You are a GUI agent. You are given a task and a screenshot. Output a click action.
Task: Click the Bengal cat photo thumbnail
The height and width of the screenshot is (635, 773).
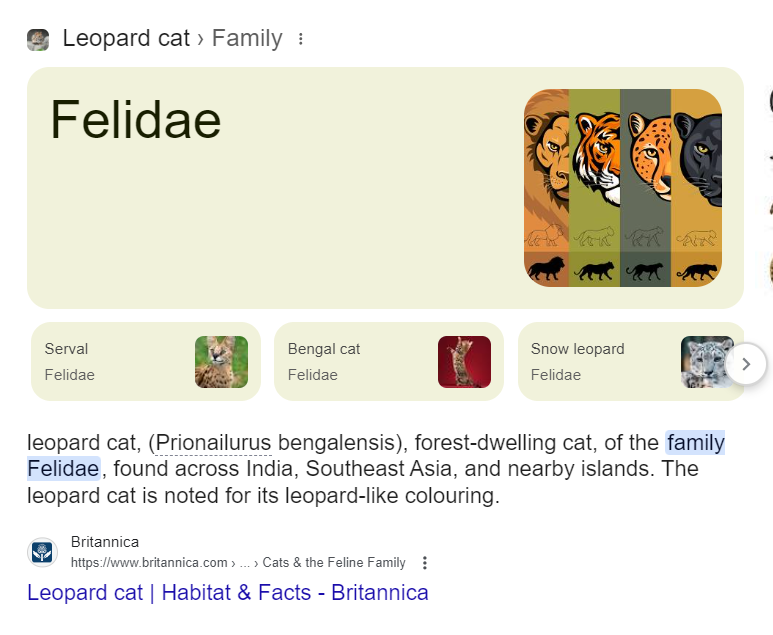tap(464, 362)
